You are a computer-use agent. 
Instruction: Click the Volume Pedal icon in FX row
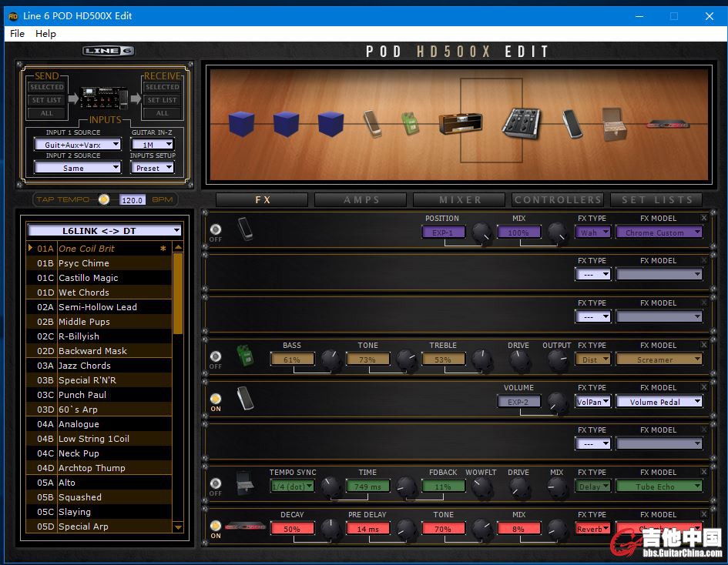point(245,398)
